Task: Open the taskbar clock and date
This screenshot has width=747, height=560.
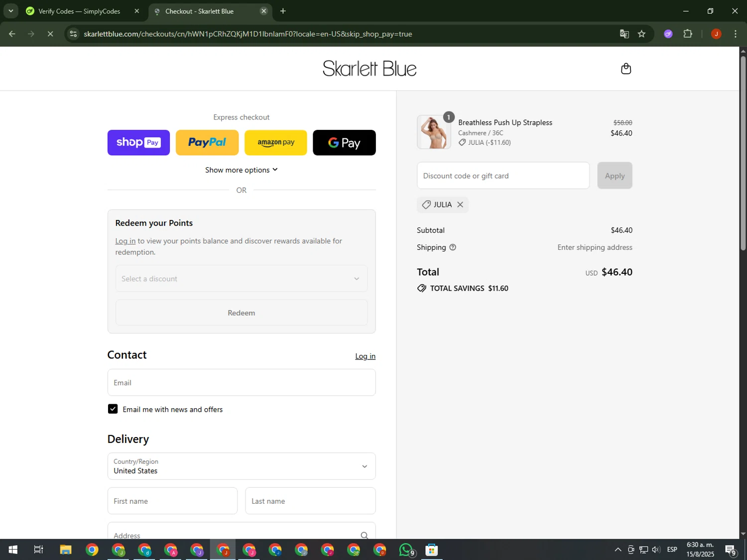Action: 700,550
